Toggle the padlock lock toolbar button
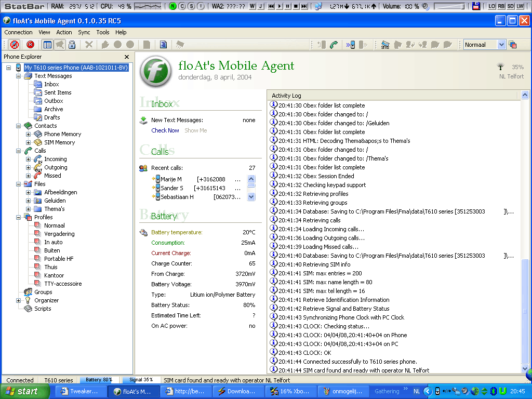The height and width of the screenshot is (399, 532). point(72,45)
